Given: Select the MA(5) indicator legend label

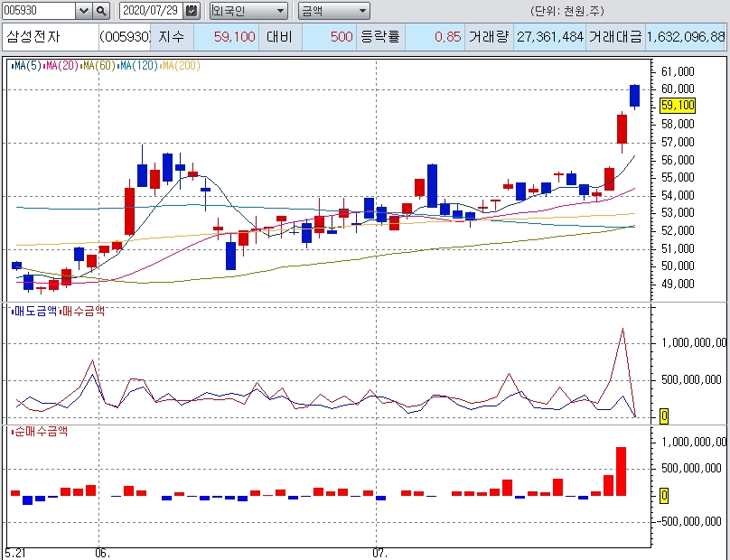Looking at the screenshot, I should click(26, 66).
